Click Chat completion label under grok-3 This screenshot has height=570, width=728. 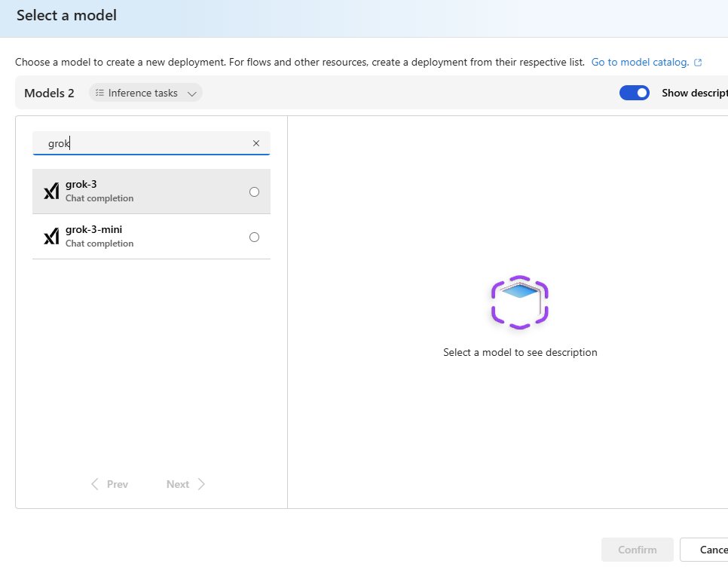click(x=99, y=198)
